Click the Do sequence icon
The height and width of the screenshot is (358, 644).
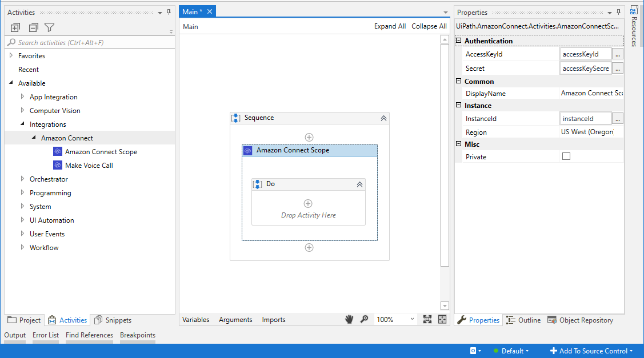tap(258, 184)
